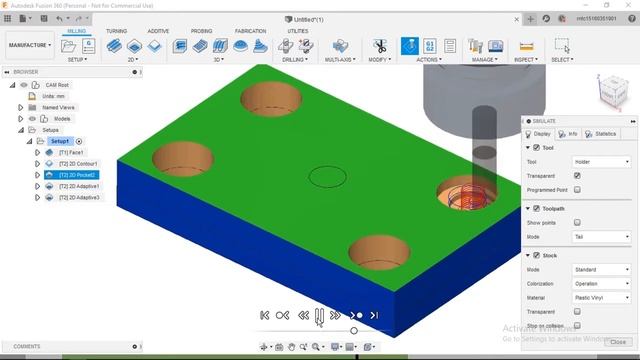Image resolution: width=640 pixels, height=360 pixels.
Task: Pause the simulation playback
Action: (319, 316)
